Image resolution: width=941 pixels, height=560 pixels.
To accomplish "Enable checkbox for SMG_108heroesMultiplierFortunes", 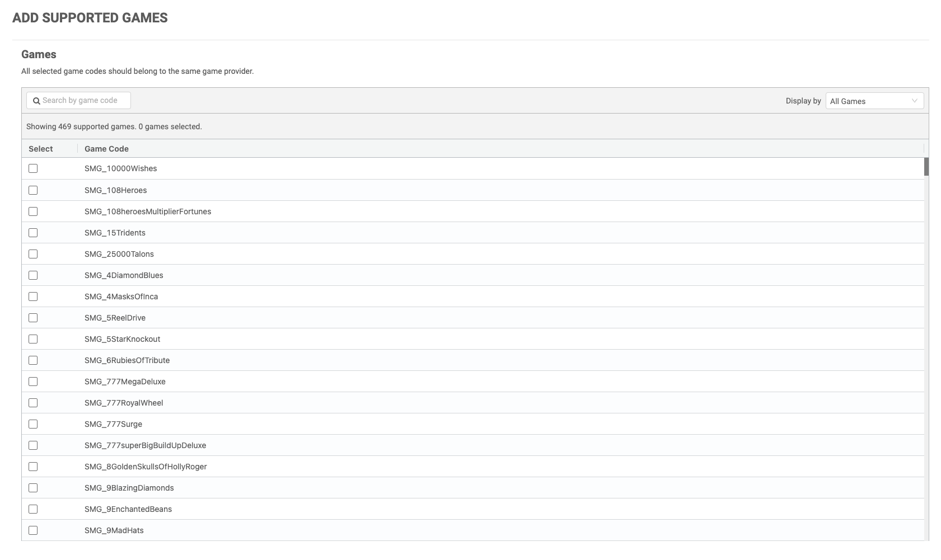I will pyautogui.click(x=33, y=211).
